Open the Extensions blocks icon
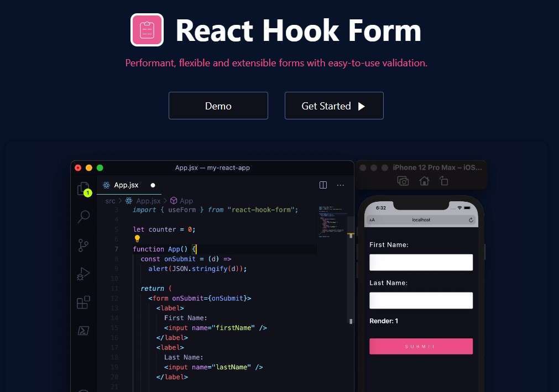 pos(83,302)
